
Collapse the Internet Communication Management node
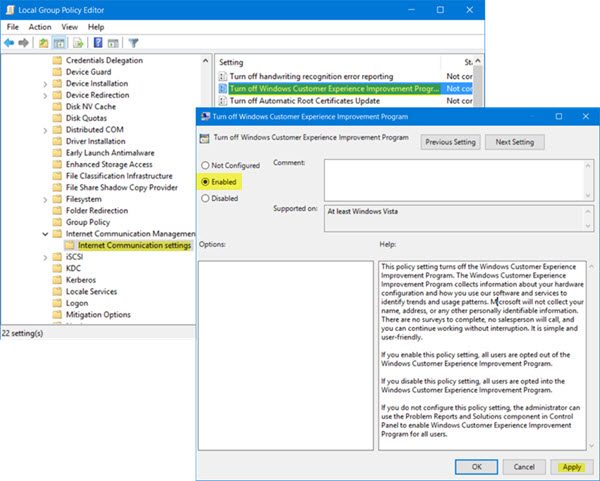(45, 234)
